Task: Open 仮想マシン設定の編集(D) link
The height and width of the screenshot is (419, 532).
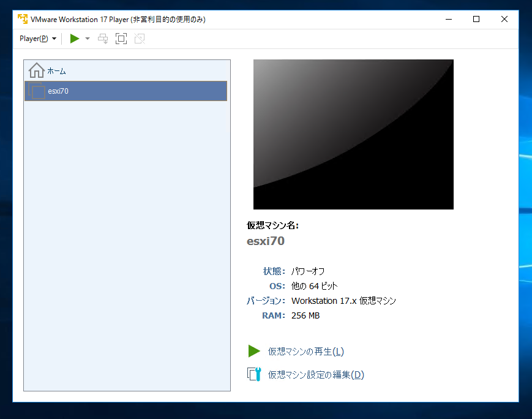Action: (x=316, y=374)
